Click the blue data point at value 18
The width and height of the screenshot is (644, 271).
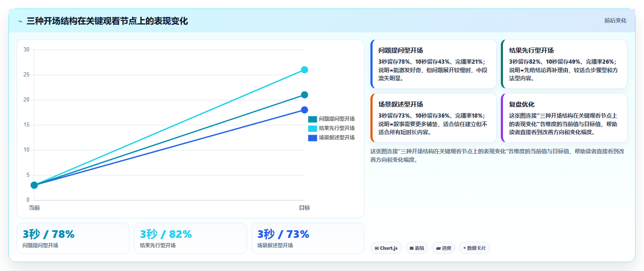click(x=305, y=110)
